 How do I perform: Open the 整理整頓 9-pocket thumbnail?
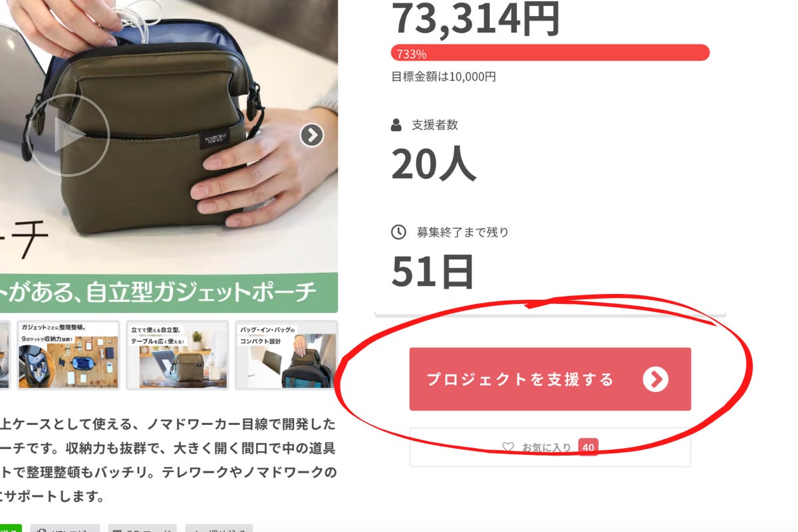point(68,354)
